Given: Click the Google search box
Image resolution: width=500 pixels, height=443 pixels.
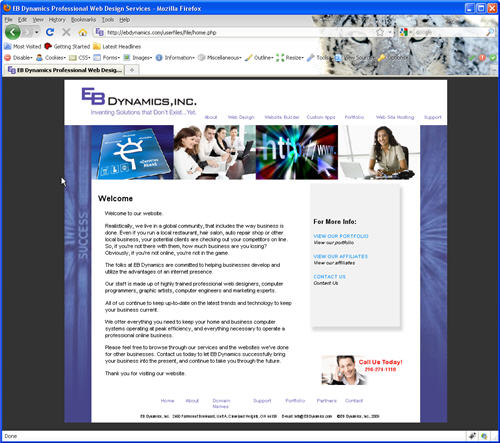Looking at the screenshot, I should 447,32.
